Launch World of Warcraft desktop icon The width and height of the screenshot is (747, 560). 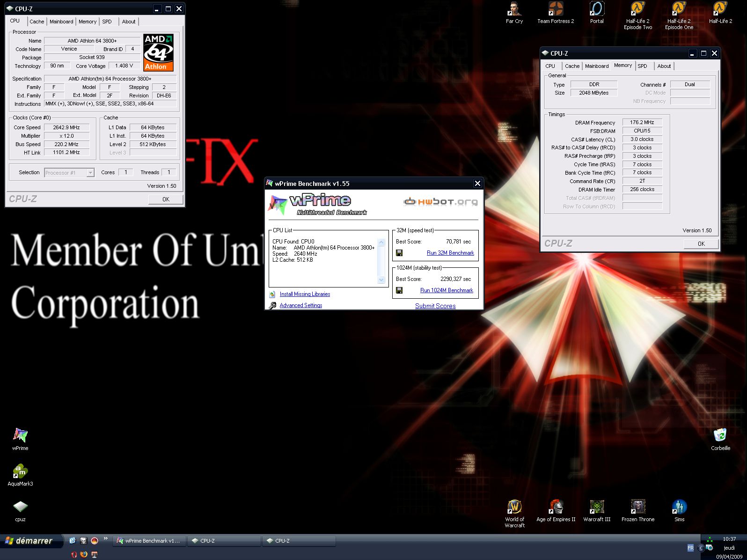pyautogui.click(x=514, y=514)
